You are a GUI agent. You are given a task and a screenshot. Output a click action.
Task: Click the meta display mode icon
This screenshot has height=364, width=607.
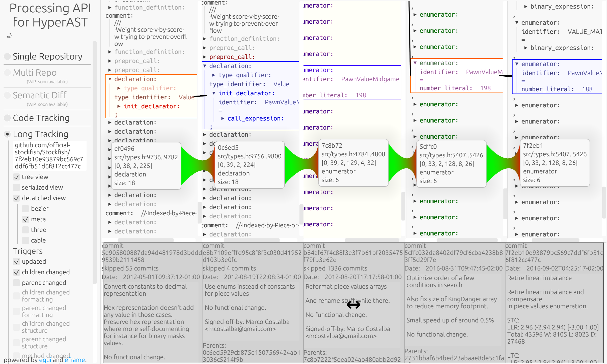point(25,219)
